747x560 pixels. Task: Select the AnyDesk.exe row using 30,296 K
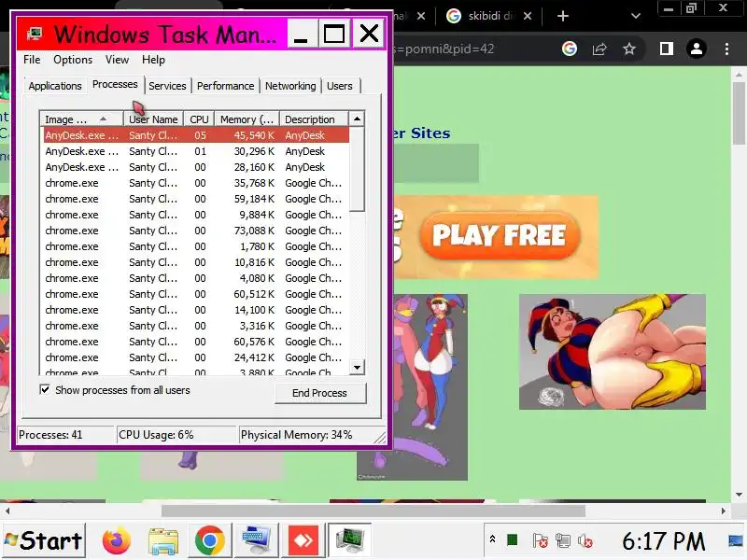[196, 151]
